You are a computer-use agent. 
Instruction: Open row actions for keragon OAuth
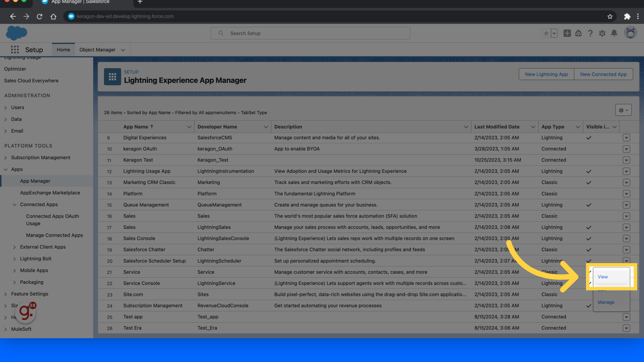(x=626, y=149)
